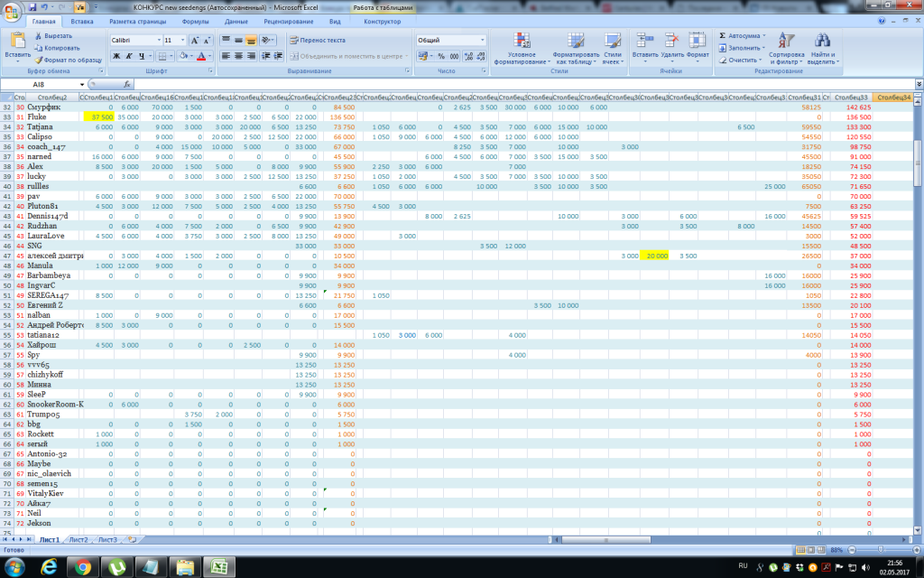924x578 pixels.
Task: Pick the red font color A button
Action: point(201,56)
